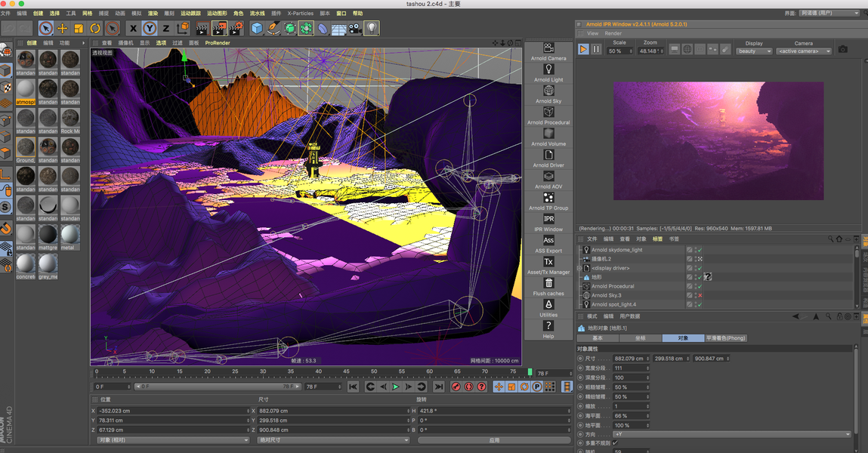Select 地形 object in object manager
Image resolution: width=868 pixels, height=453 pixels.
click(x=596, y=277)
